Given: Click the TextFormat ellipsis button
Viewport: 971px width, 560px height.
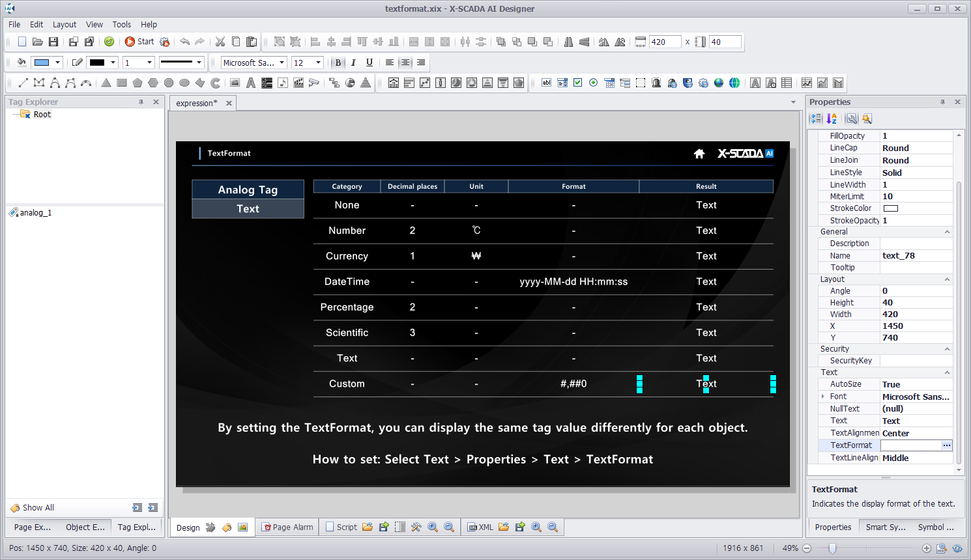Looking at the screenshot, I should 947,445.
